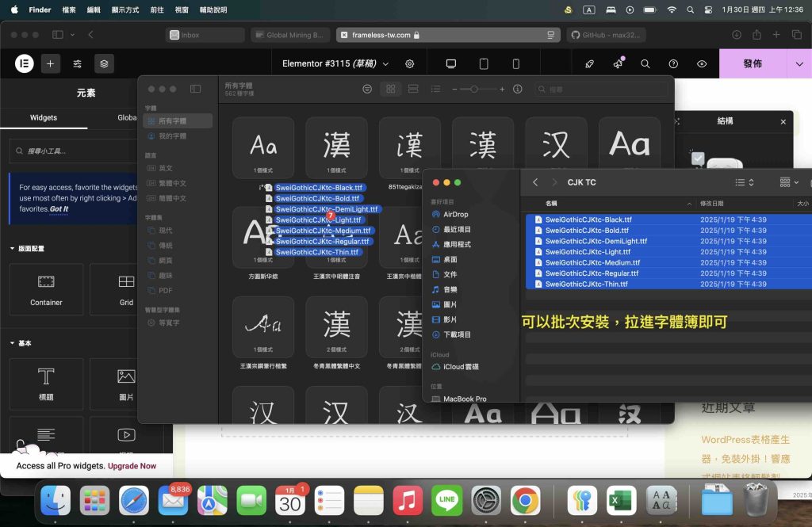Open the add element plus button in Elementor
This screenshot has height=527, width=812.
point(50,63)
